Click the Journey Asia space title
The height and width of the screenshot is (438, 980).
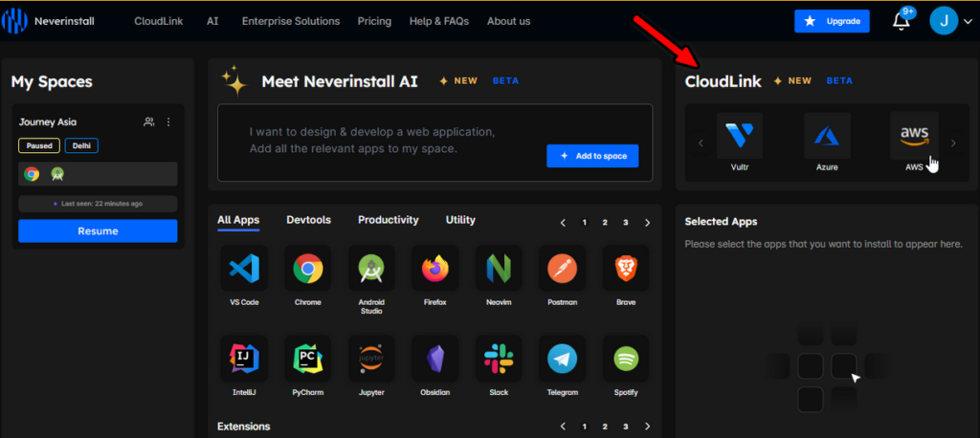click(48, 121)
